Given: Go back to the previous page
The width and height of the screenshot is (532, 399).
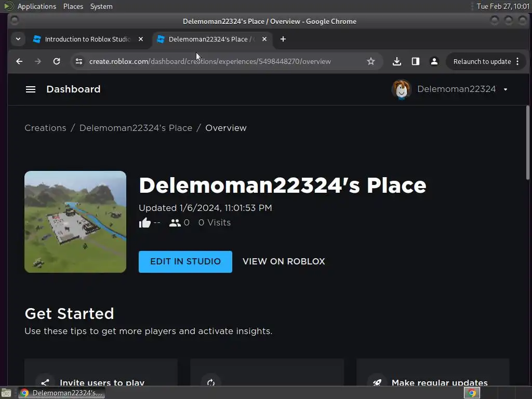Looking at the screenshot, I should tap(19, 61).
